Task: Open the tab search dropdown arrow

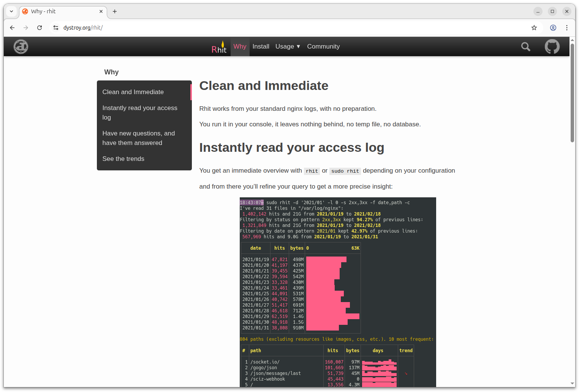Action: 11,11
